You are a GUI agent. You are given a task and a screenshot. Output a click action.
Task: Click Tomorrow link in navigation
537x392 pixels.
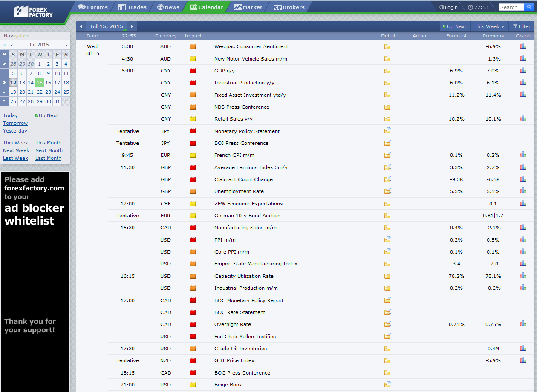pos(15,123)
